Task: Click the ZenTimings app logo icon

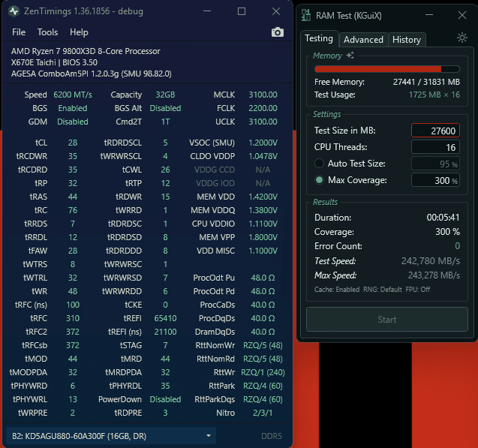Action: 14,11
